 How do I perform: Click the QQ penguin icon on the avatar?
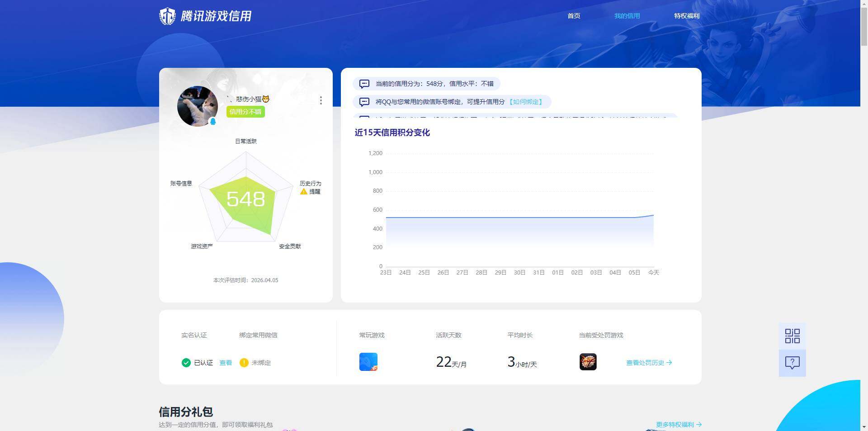coord(212,121)
